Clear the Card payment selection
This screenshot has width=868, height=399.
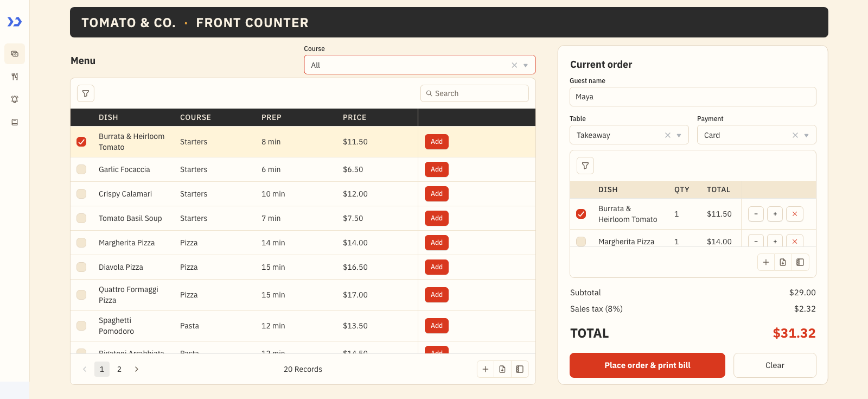click(x=795, y=135)
